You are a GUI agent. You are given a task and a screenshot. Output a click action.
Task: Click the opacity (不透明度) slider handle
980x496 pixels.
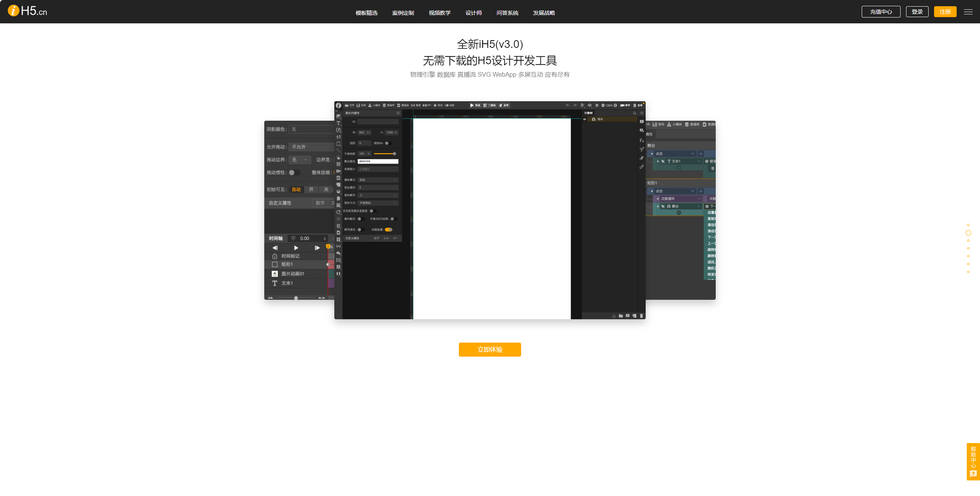[x=394, y=154]
